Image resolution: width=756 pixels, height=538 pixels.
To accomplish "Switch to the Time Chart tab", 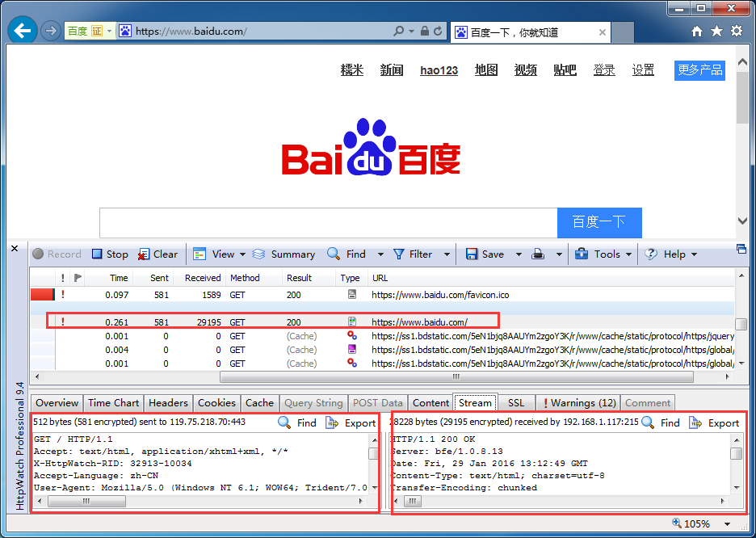I will click(x=113, y=403).
